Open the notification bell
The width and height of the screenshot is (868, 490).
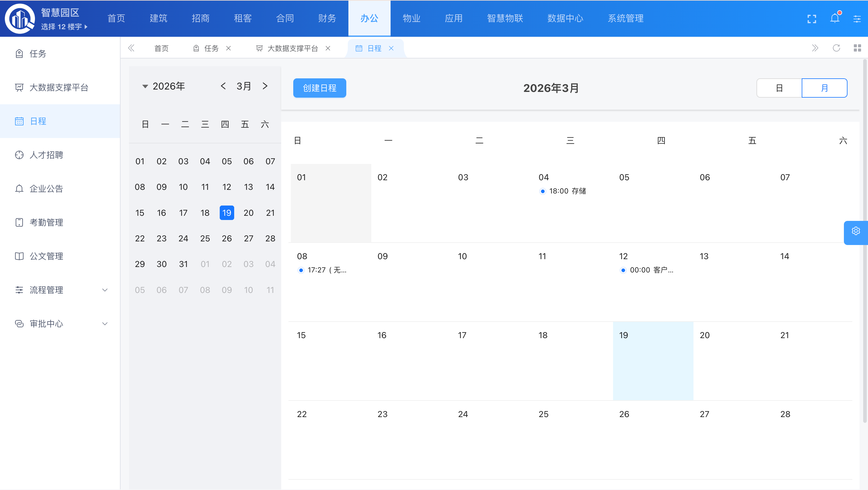[x=835, y=18]
